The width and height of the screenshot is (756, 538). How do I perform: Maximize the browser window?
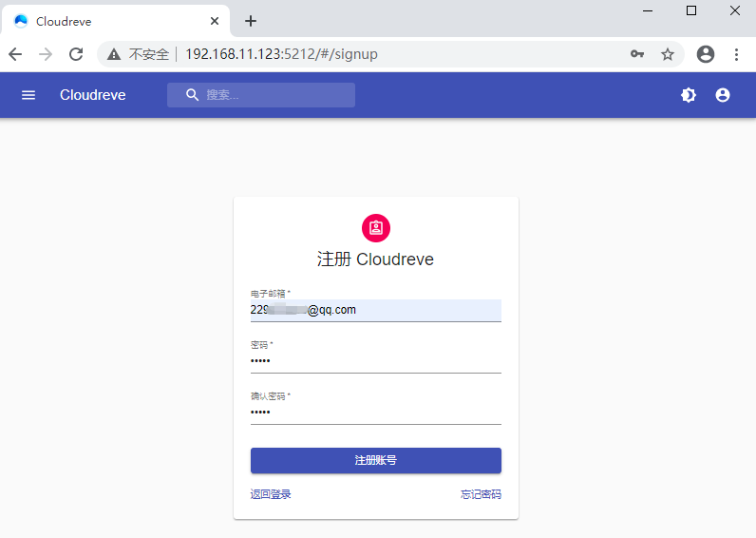click(x=690, y=10)
